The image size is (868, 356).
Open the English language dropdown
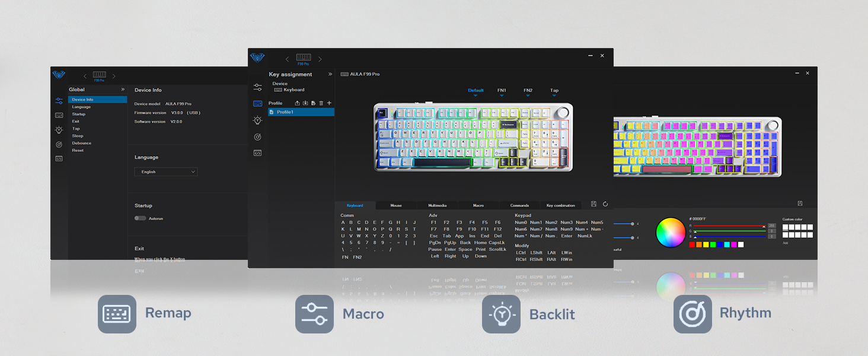(x=166, y=172)
